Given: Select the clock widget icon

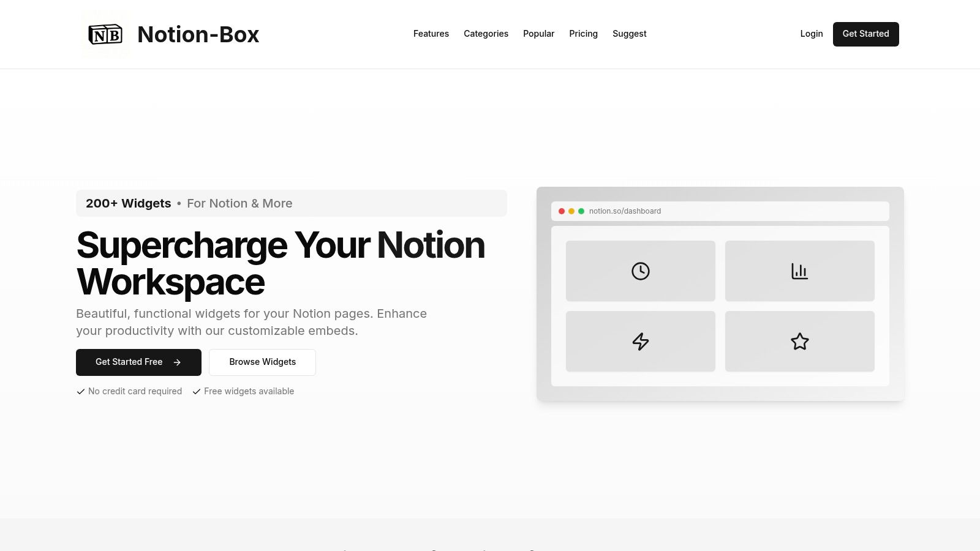Looking at the screenshot, I should tap(640, 271).
